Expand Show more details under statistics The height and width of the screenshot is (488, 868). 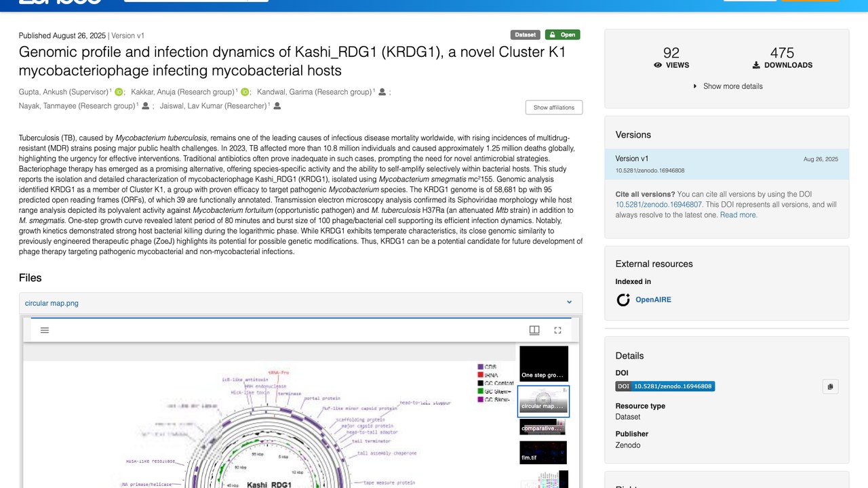727,86
